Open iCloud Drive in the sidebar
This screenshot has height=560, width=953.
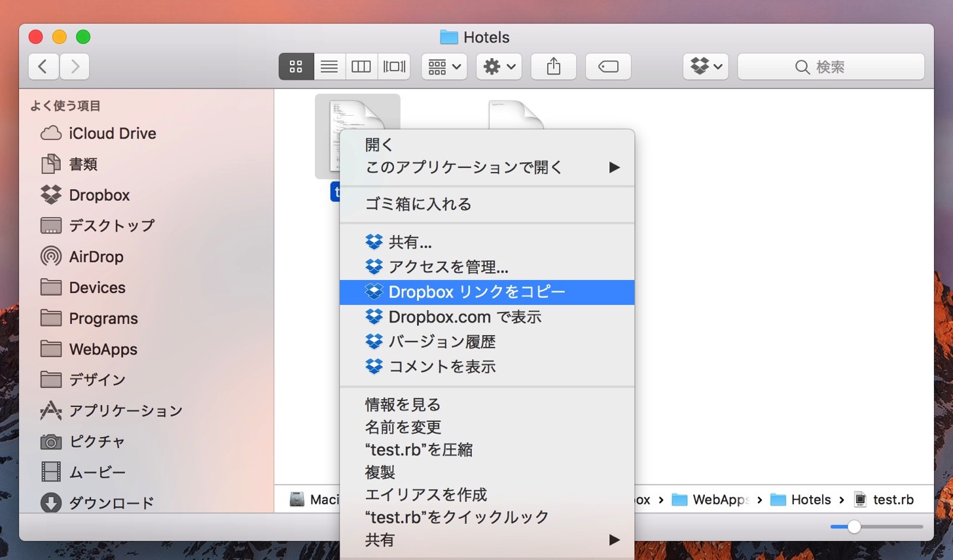pyautogui.click(x=98, y=133)
